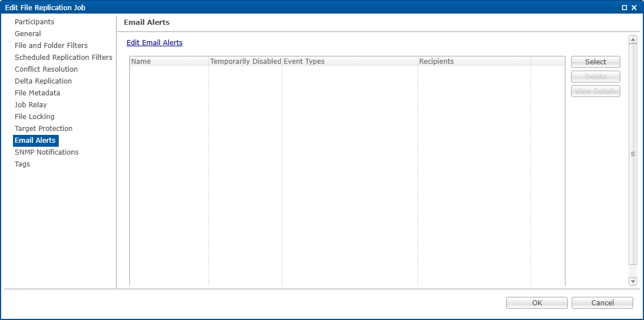Click scrollbar down arrow
This screenshot has height=320, width=644.
633,281
